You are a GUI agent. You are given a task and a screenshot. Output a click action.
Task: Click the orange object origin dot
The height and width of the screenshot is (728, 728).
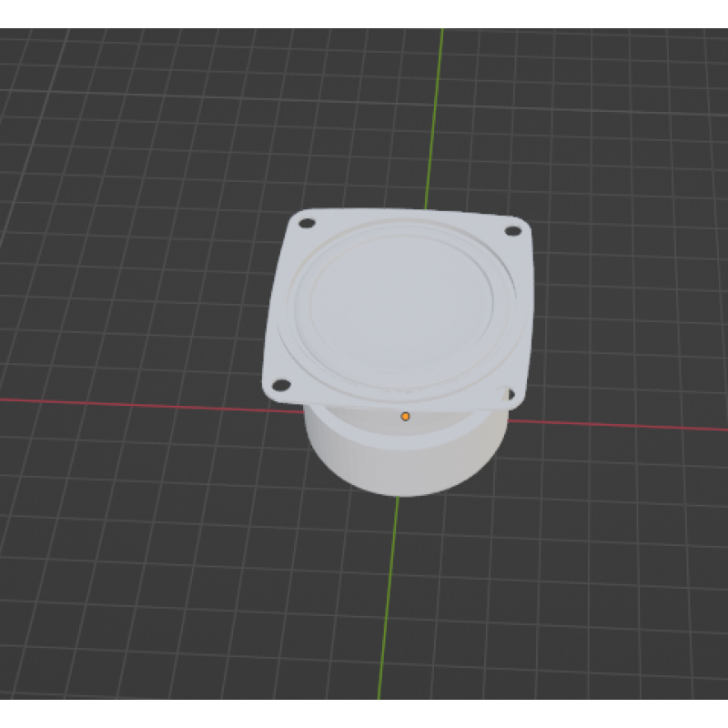tap(405, 416)
